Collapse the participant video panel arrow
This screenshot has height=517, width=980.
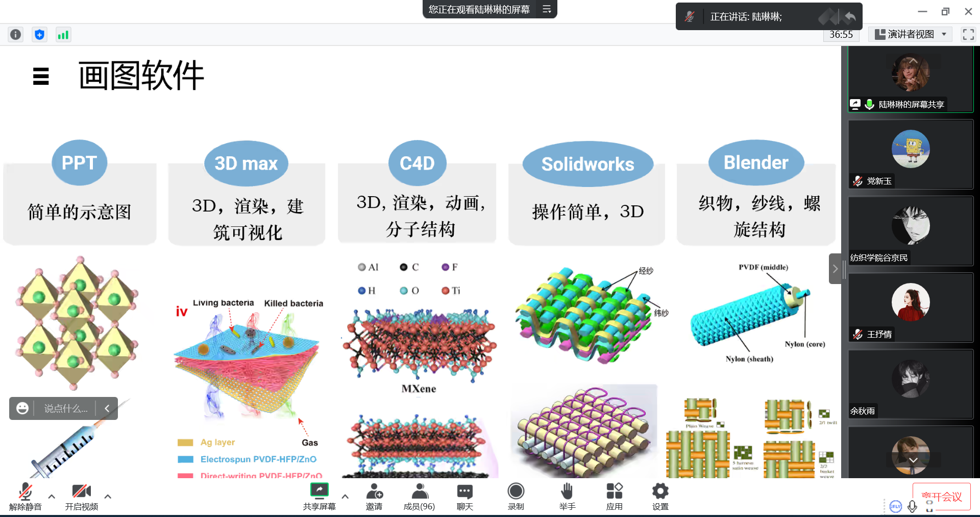point(835,269)
